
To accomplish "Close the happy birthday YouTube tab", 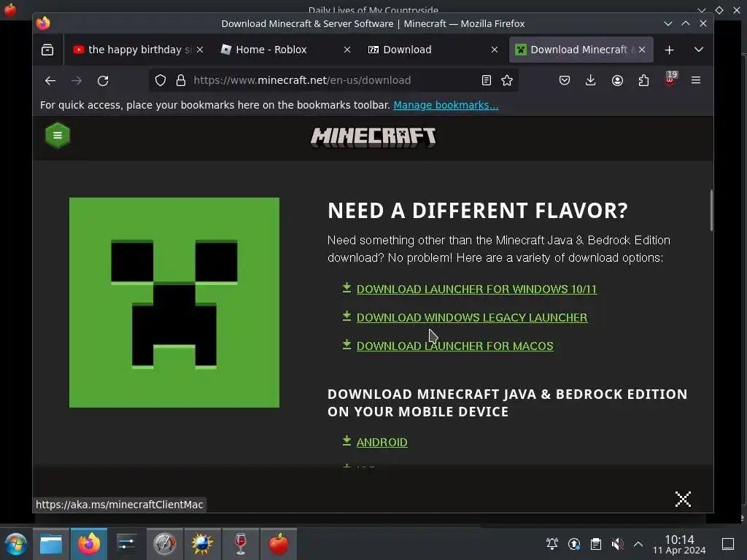I will coord(200,50).
